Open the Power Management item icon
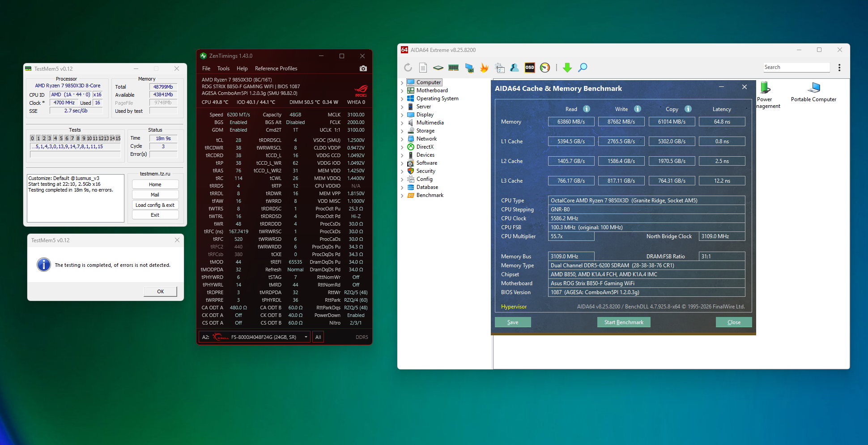The image size is (868, 445). pyautogui.click(x=765, y=88)
